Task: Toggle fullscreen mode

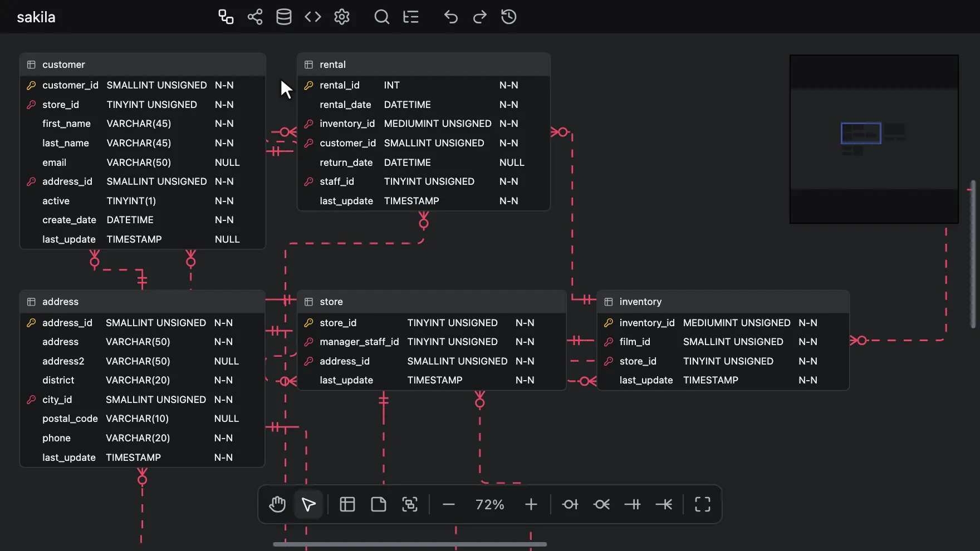Action: 703,504
